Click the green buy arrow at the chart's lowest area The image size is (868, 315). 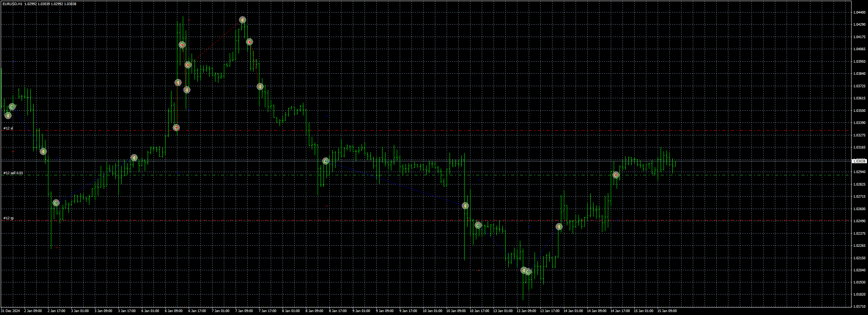pyautogui.click(x=528, y=272)
